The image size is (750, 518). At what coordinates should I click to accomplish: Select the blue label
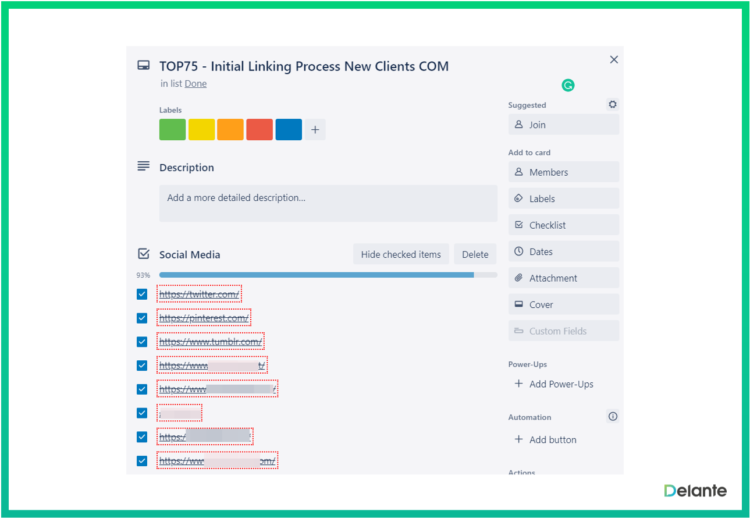288,130
